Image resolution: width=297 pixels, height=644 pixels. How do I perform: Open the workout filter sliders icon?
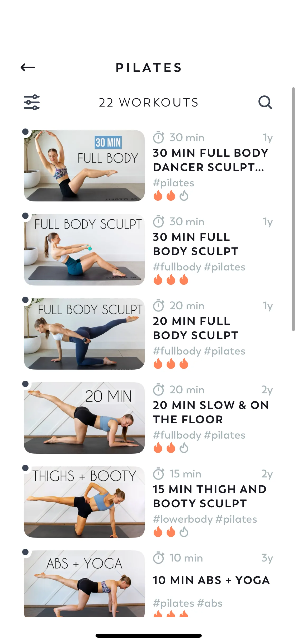32,102
